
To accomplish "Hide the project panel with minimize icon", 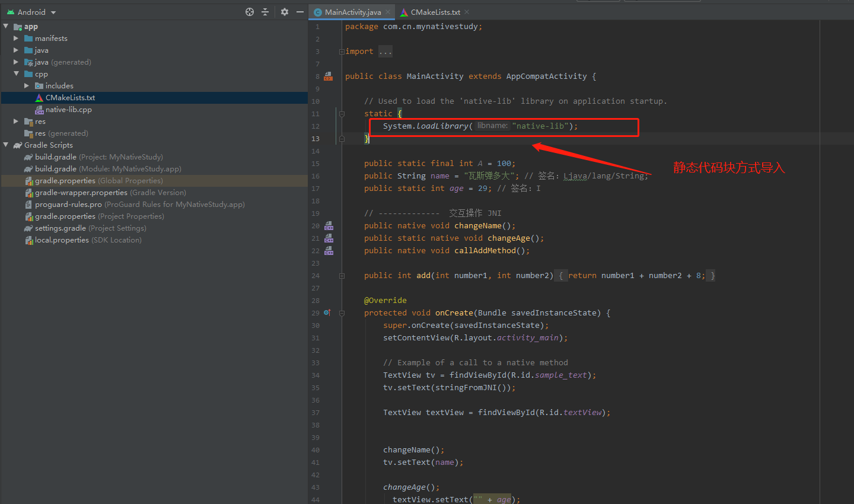I will tap(300, 12).
